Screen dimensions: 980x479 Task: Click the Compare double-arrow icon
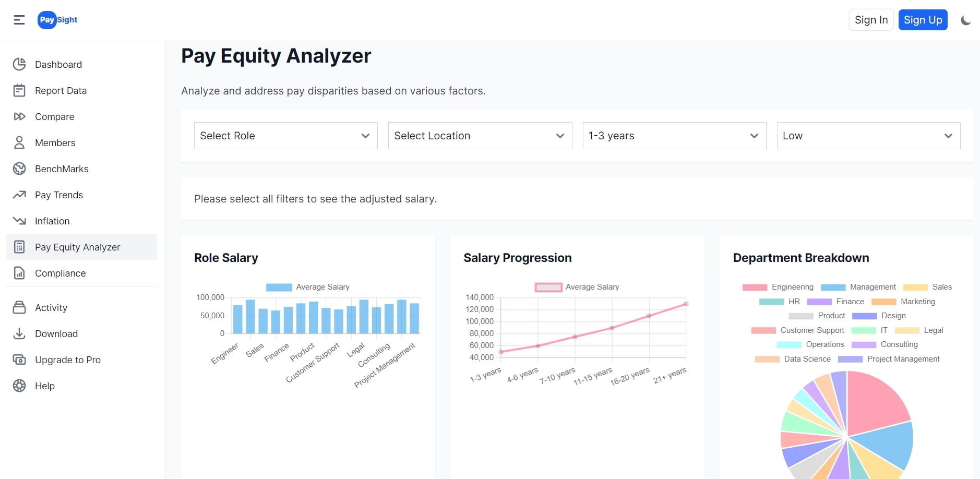[x=19, y=116]
